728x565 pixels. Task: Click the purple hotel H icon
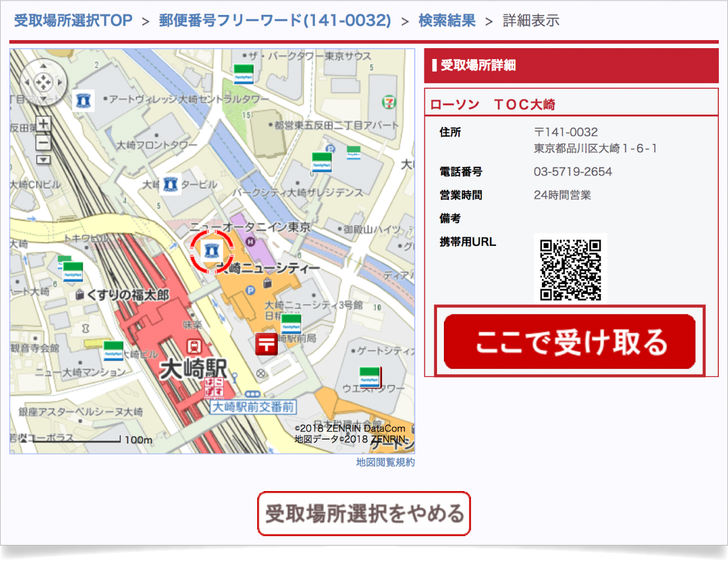(250, 242)
